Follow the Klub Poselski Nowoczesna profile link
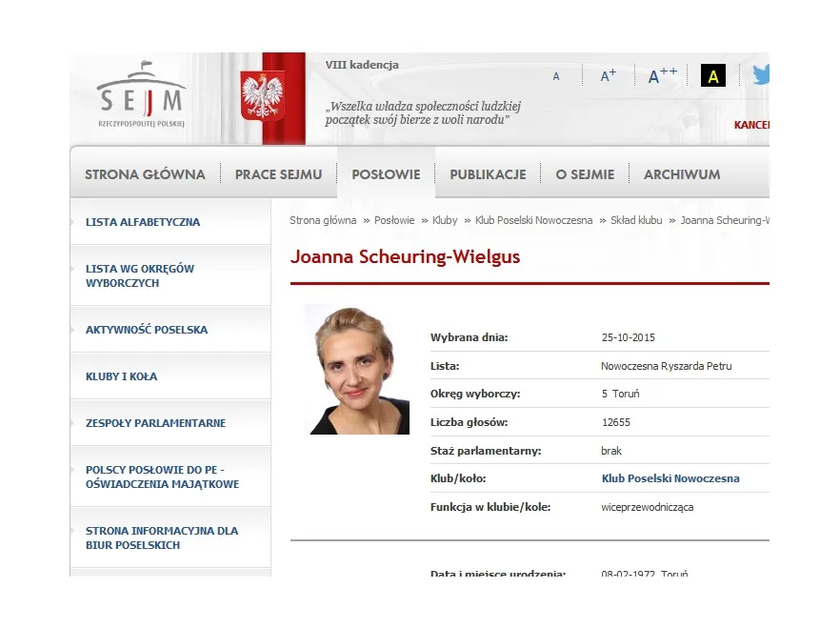The image size is (840, 629). pos(670,478)
